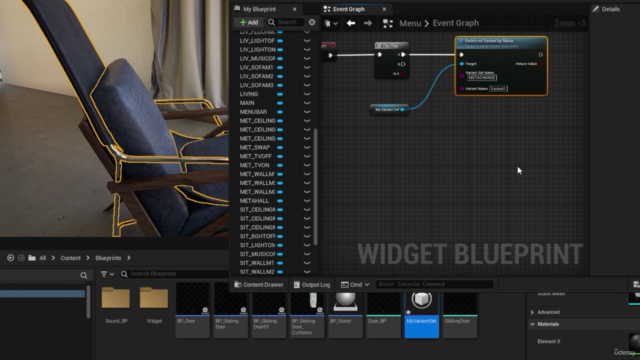Image resolution: width=640 pixels, height=360 pixels.
Task: Focus the My Blueprint search field
Action: tap(286, 22)
